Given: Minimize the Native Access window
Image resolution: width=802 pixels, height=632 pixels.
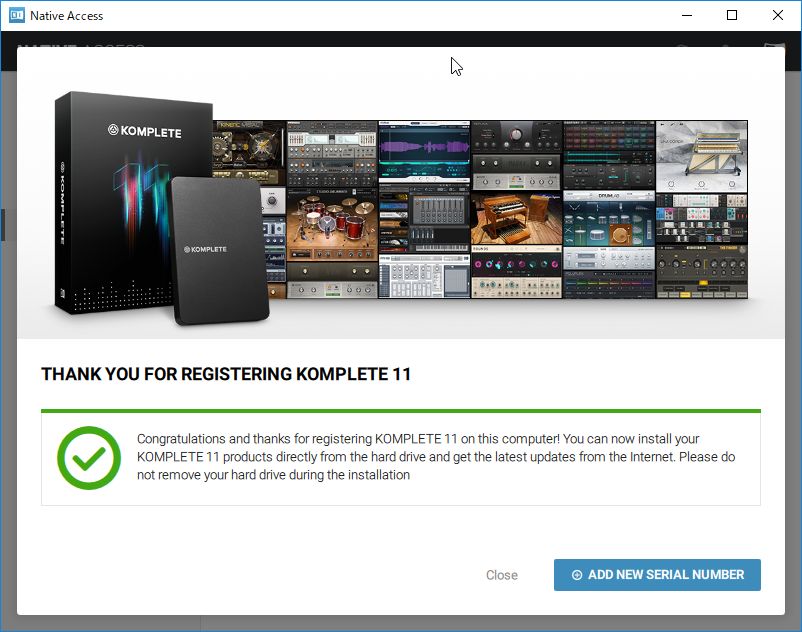Looking at the screenshot, I should [687, 15].
